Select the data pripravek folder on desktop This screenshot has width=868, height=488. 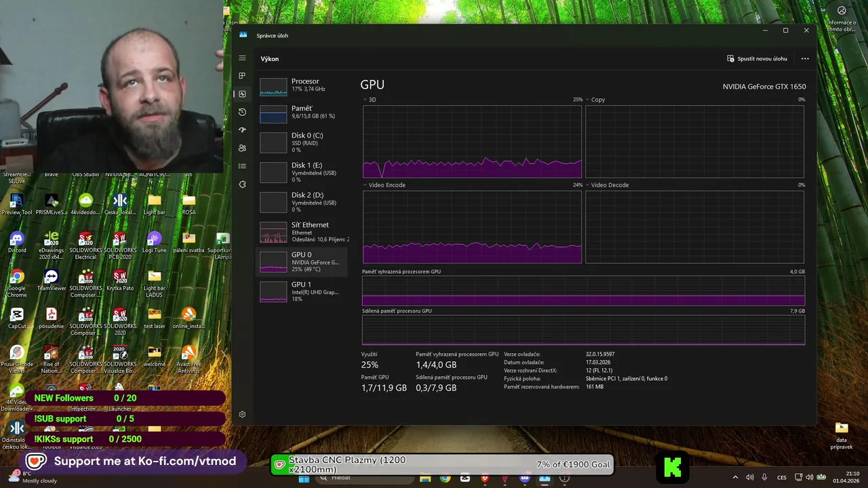click(842, 437)
